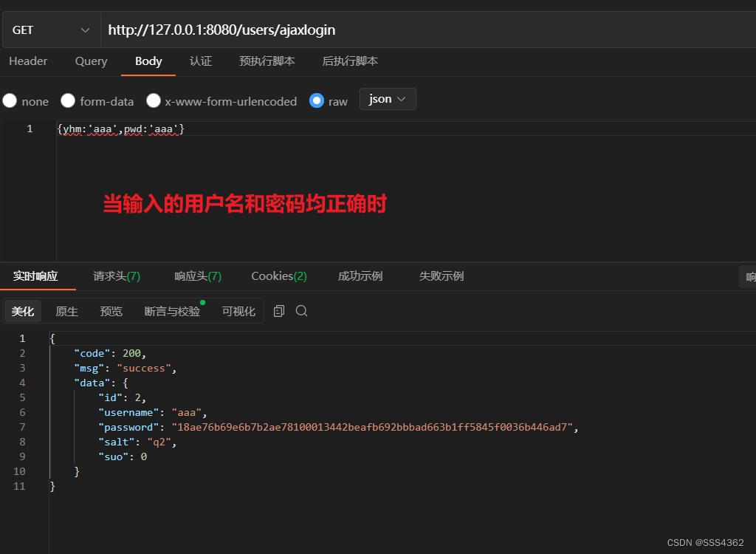The width and height of the screenshot is (756, 554).
Task: Show the 请求头(7) tab
Action: tap(117, 276)
